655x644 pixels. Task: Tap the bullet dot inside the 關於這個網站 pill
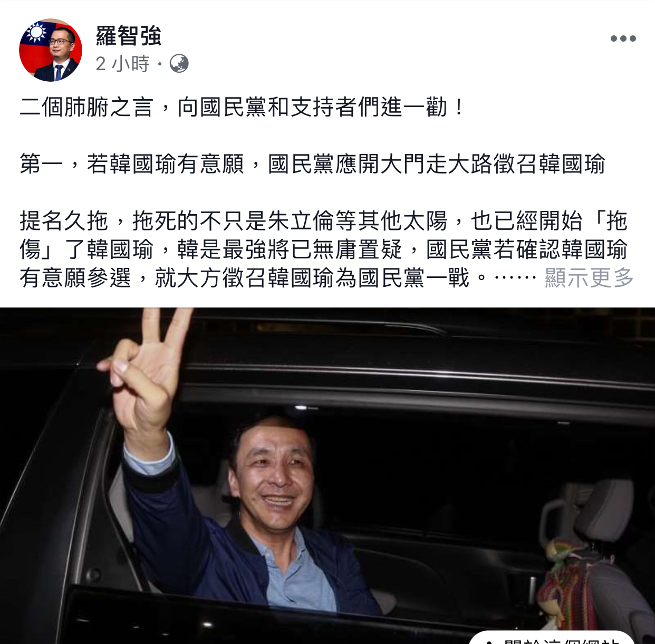(x=489, y=641)
